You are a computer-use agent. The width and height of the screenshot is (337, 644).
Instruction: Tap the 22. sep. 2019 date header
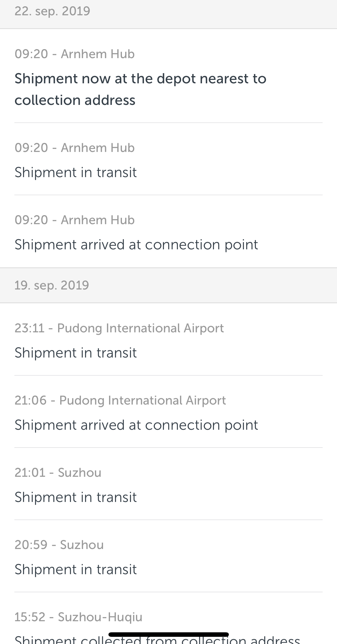(x=52, y=11)
